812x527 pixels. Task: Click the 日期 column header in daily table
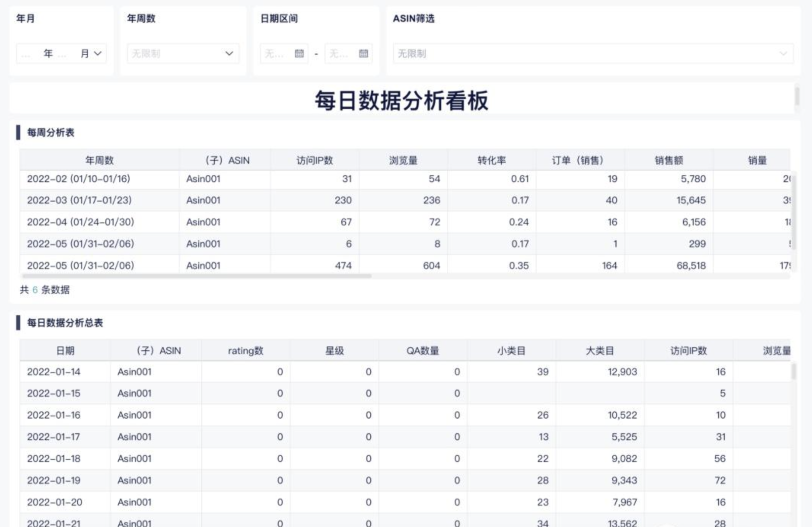[x=65, y=351]
